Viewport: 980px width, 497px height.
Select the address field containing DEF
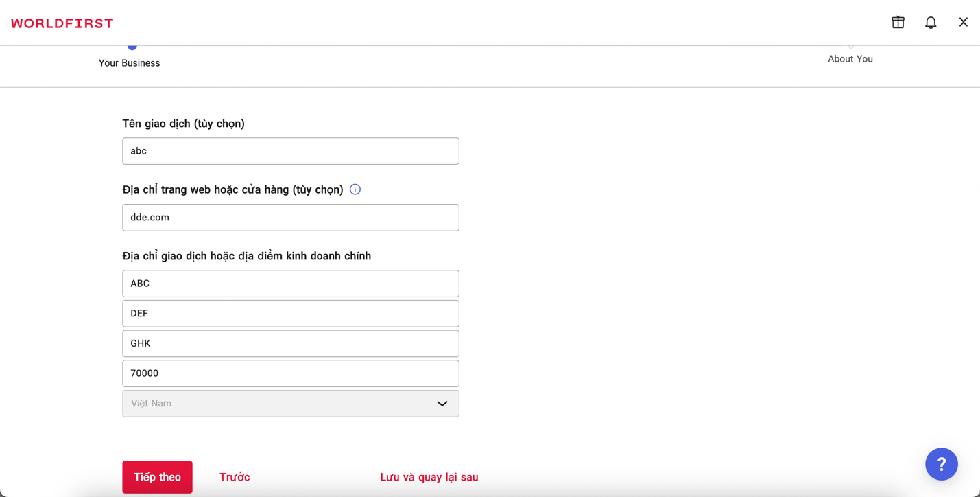click(290, 314)
